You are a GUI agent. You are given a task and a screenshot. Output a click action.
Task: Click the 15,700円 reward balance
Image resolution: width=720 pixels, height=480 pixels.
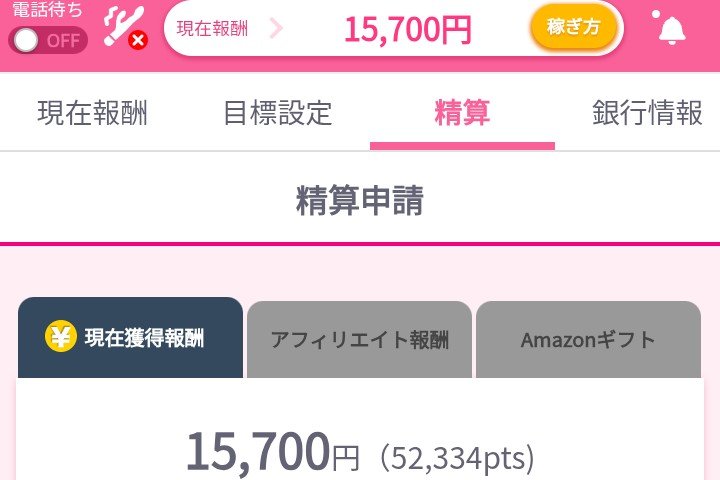[x=273, y=451]
